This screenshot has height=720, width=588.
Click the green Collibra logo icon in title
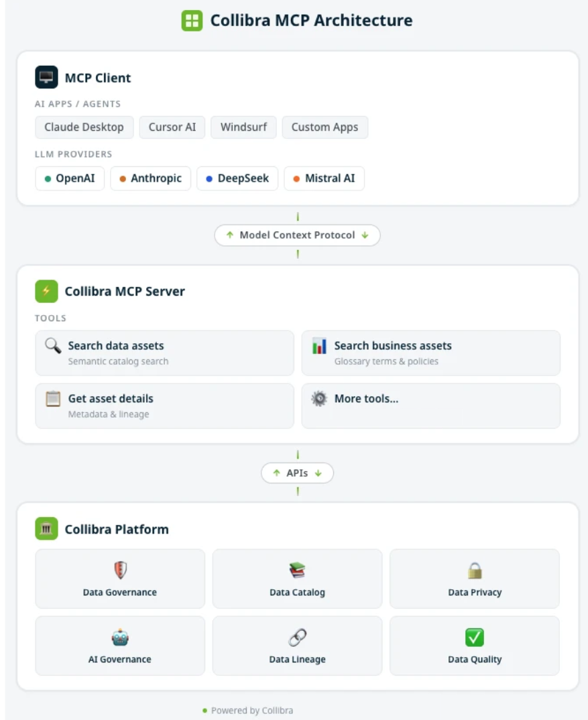pos(192,21)
